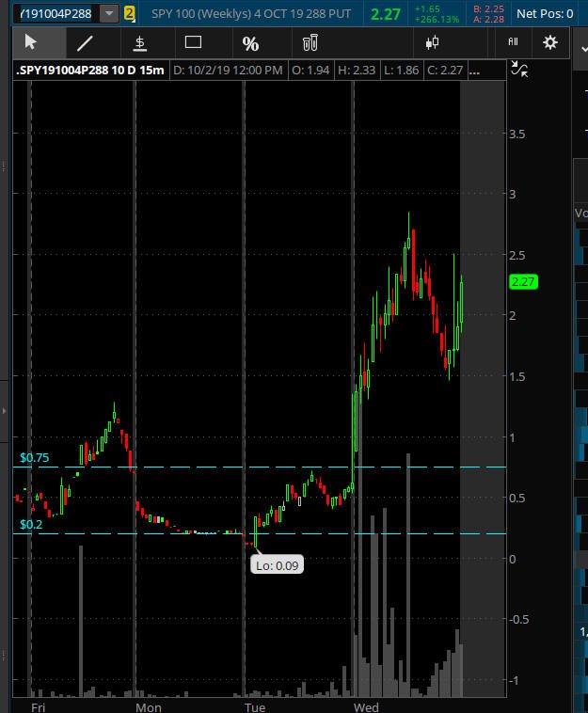Click the bid price B: 2.25

[488, 8]
